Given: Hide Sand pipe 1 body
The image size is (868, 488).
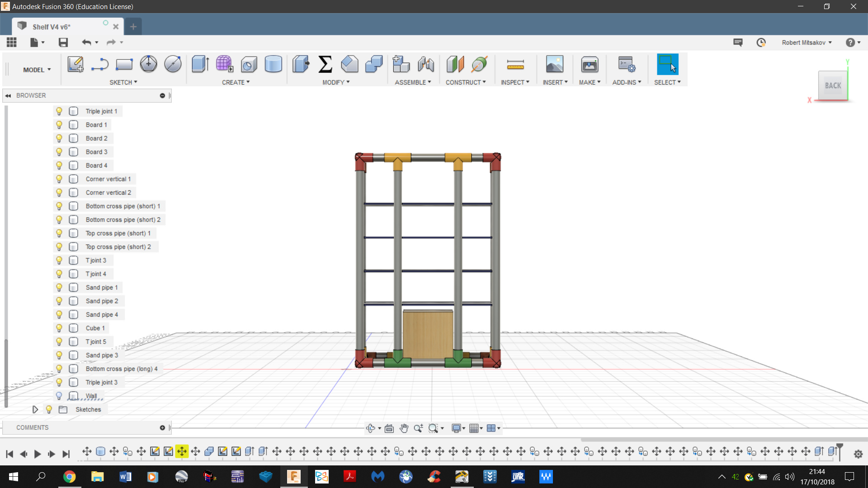Looking at the screenshot, I should pos(59,287).
